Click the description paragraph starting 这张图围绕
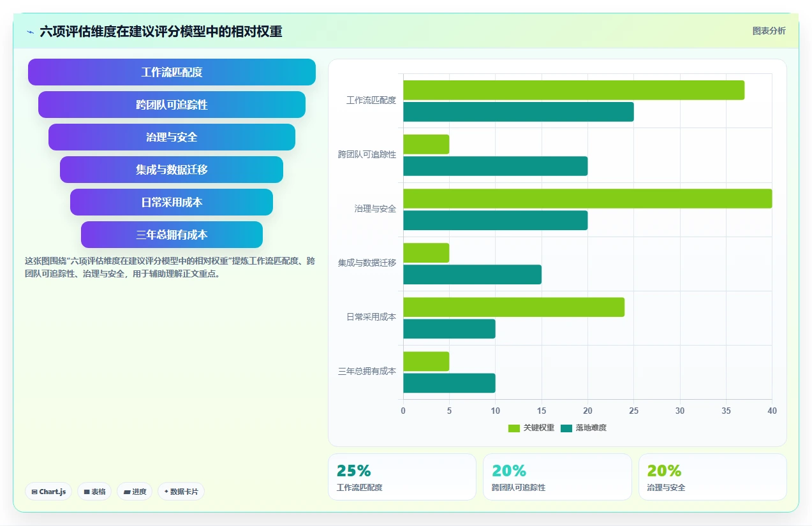The width and height of the screenshot is (812, 526). click(x=170, y=268)
